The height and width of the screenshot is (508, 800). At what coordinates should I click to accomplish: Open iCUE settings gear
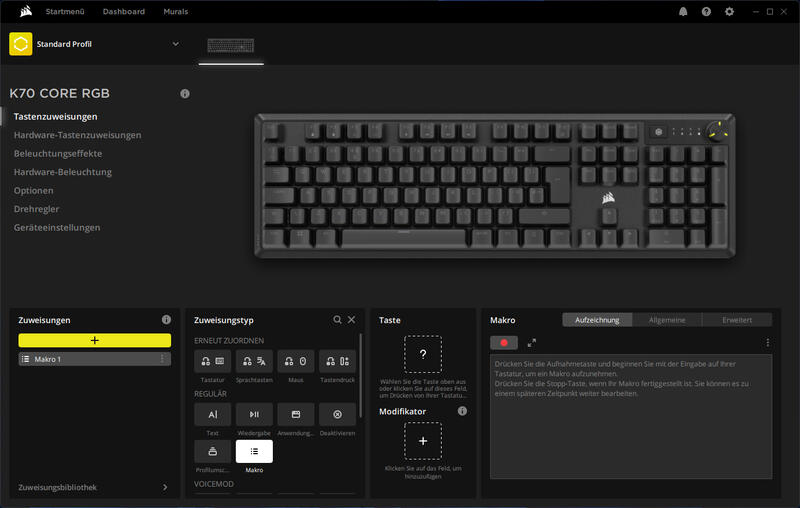tap(730, 11)
